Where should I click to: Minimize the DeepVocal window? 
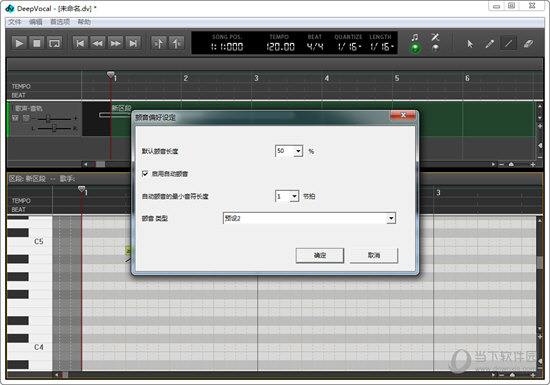click(x=496, y=6)
